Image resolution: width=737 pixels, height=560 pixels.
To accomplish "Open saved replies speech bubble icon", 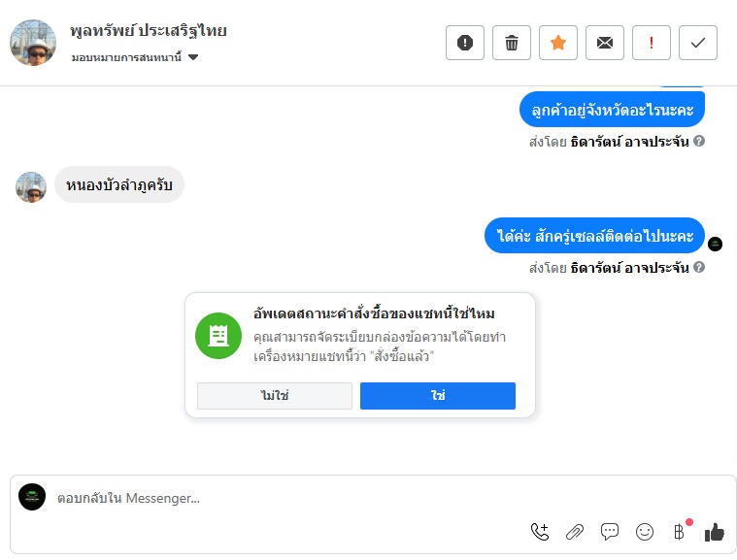I will point(610,531).
